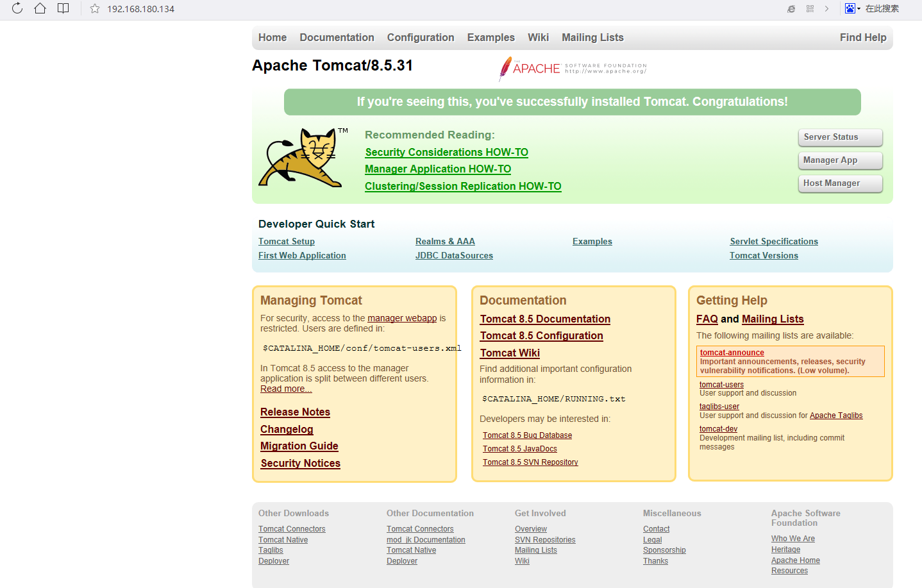Open the tomcat-announce mailing list link

pos(732,353)
